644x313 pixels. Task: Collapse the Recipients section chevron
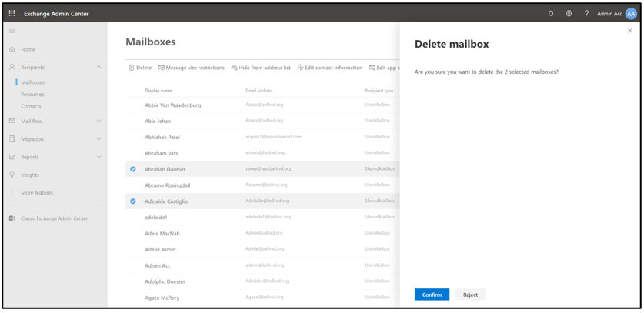coord(98,67)
